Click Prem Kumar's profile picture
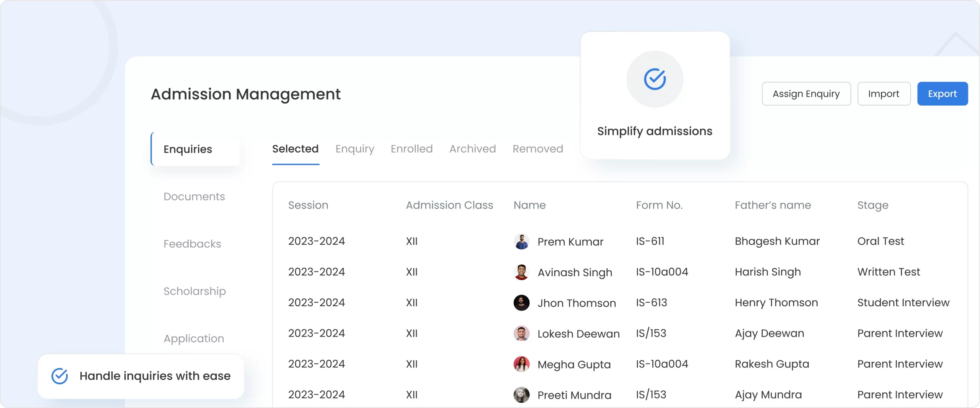The height and width of the screenshot is (408, 980). (x=521, y=241)
